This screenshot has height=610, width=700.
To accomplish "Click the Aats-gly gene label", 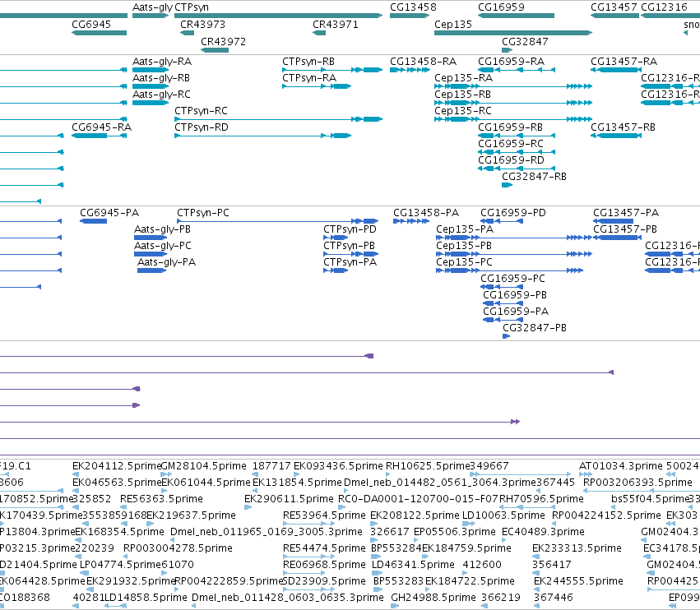I will (153, 7).
